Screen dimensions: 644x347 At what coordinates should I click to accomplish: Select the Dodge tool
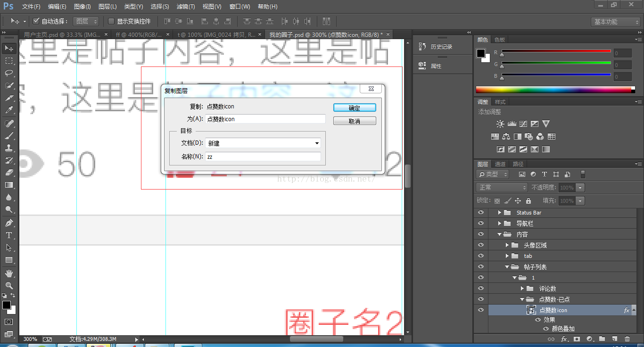[9, 209]
